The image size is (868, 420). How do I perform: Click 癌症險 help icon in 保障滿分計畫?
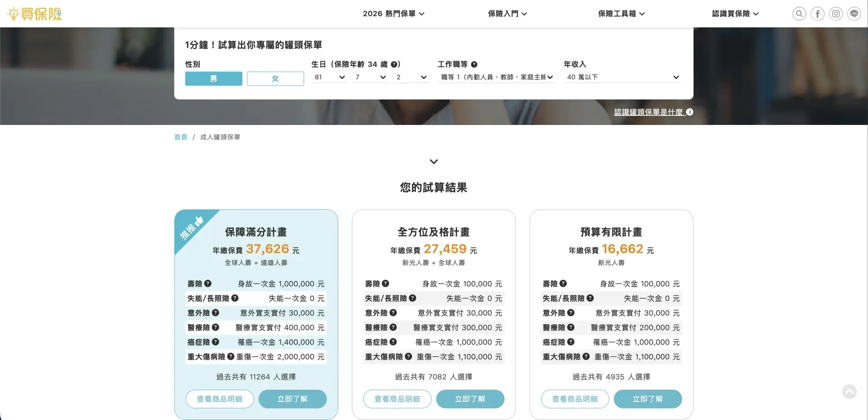click(x=216, y=342)
